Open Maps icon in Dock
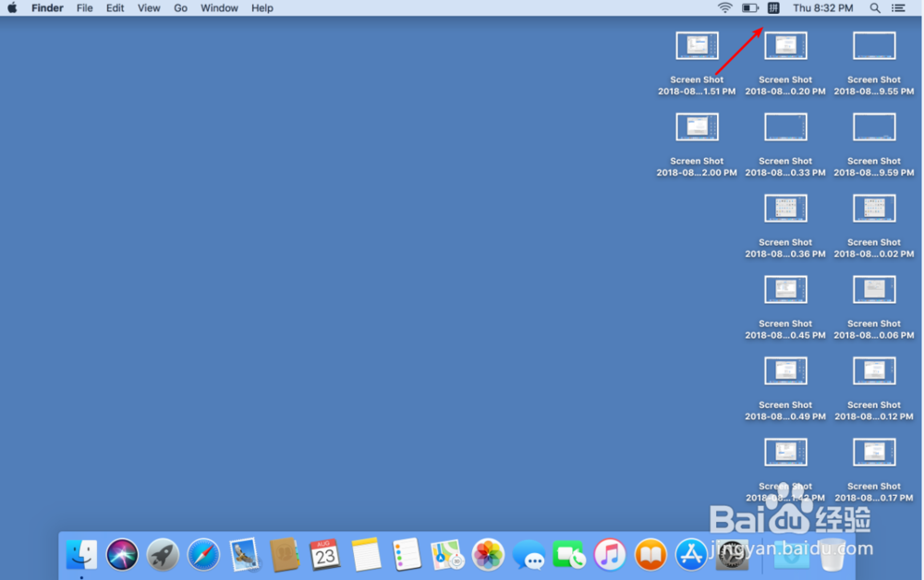 pos(447,554)
